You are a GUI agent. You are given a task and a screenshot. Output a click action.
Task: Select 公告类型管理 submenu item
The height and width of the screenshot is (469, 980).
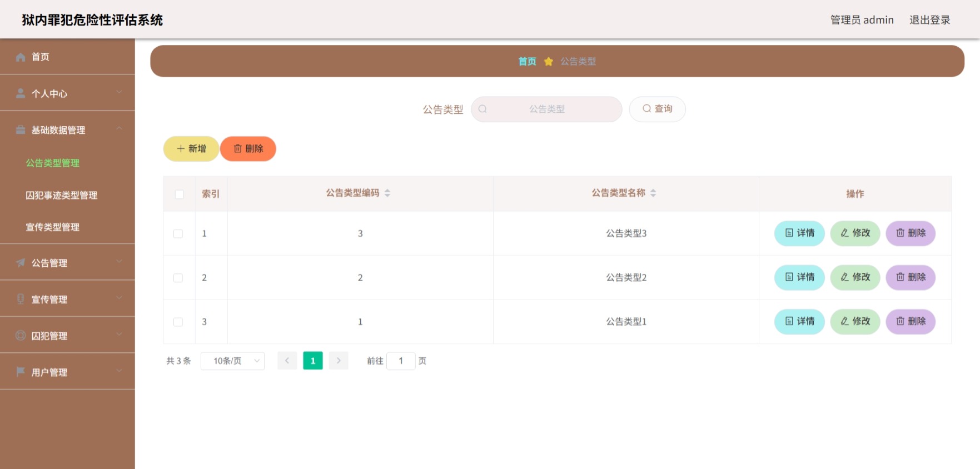(x=52, y=163)
